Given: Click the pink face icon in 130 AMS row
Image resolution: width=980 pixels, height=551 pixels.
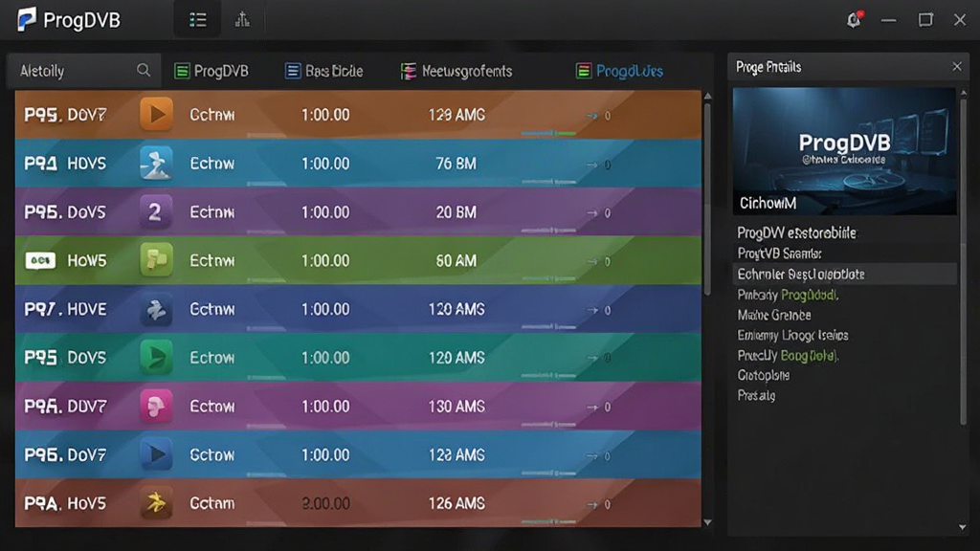Looking at the screenshot, I should [x=156, y=406].
